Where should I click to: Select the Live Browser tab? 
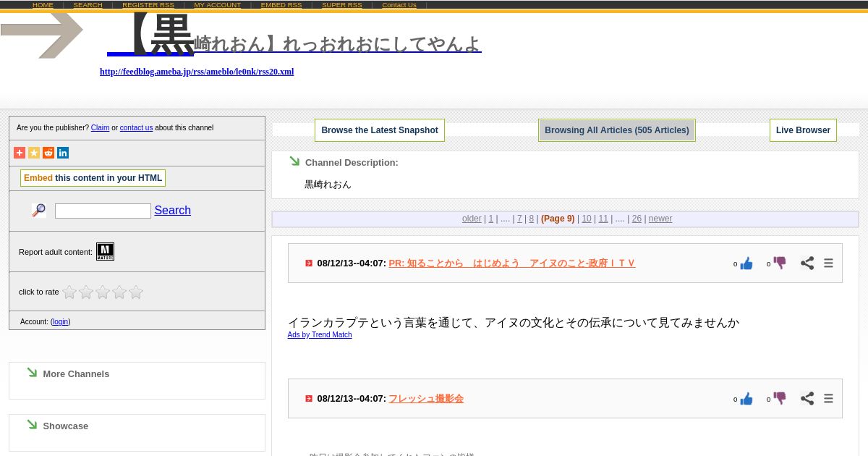803,130
